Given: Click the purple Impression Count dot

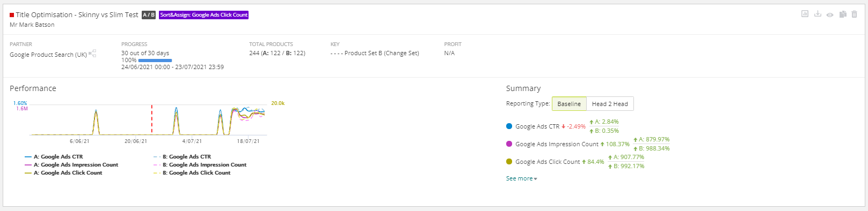Looking at the screenshot, I should (x=509, y=144).
